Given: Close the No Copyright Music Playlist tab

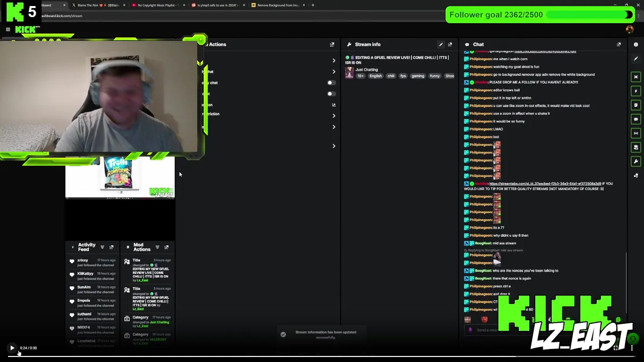Looking at the screenshot, I should coord(184,5).
